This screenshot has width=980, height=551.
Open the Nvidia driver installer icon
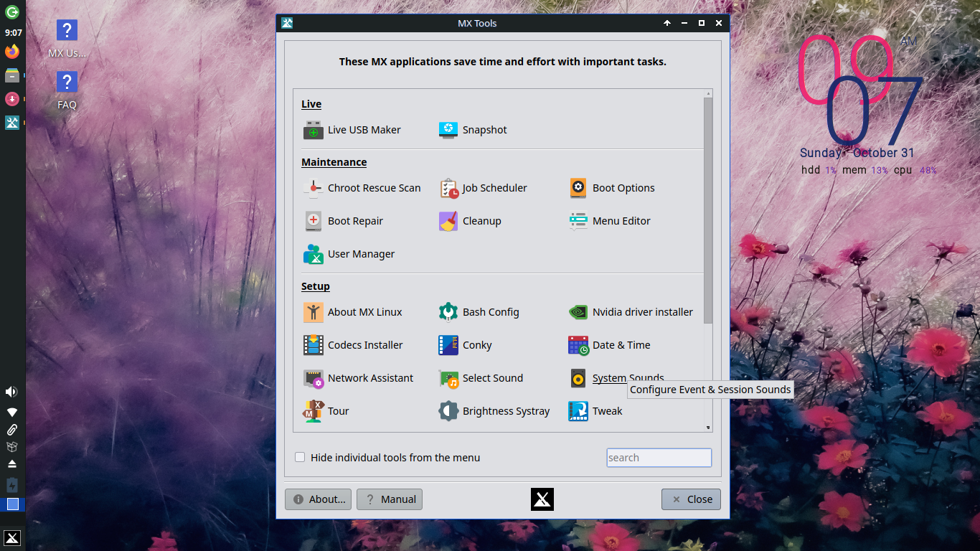(578, 312)
